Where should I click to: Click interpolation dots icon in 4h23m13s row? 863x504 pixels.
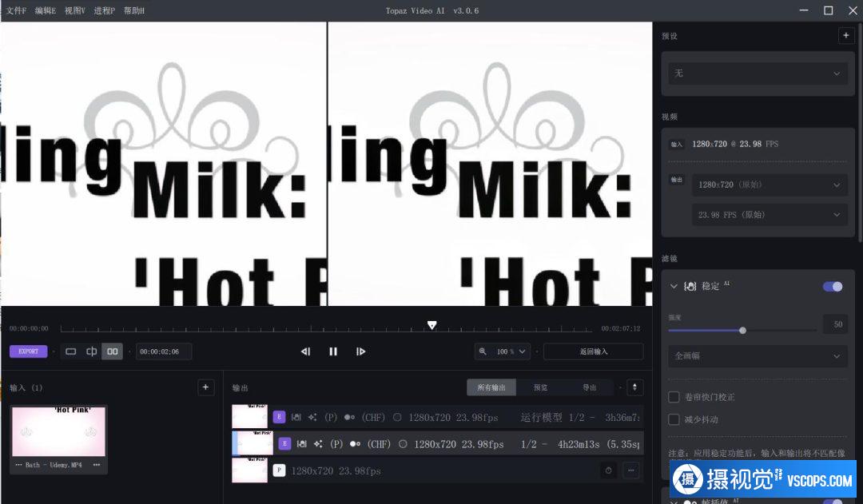(355, 444)
